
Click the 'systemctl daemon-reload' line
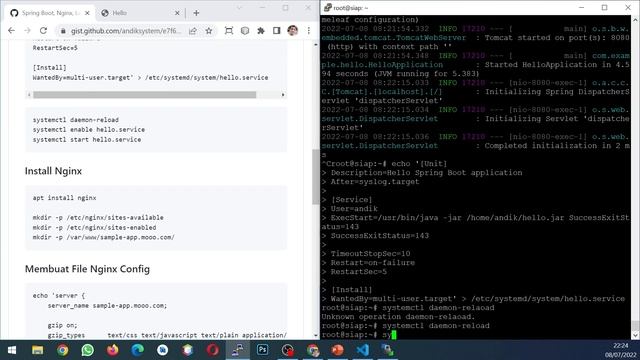(76, 120)
